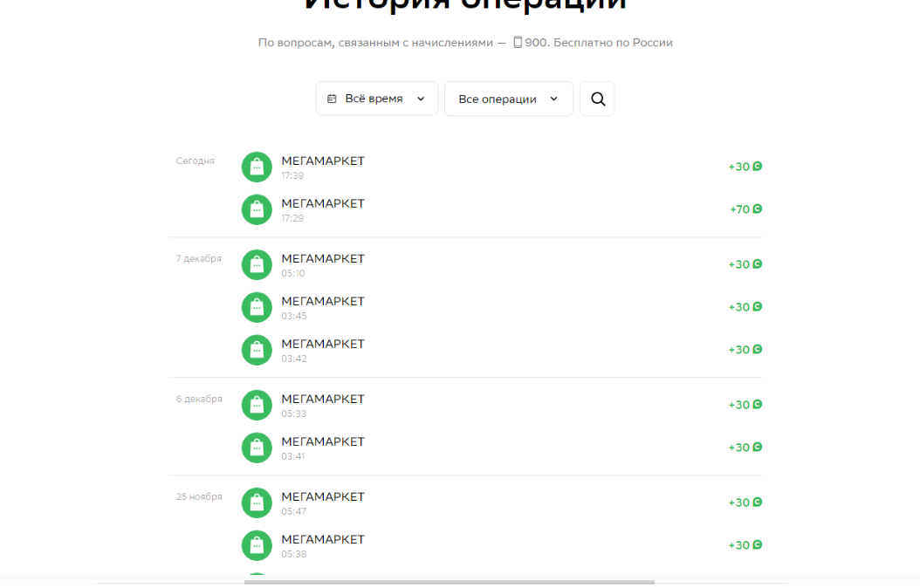Click the bag icon for 03:42 operation
This screenshot has width=920, height=588.
[257, 350]
